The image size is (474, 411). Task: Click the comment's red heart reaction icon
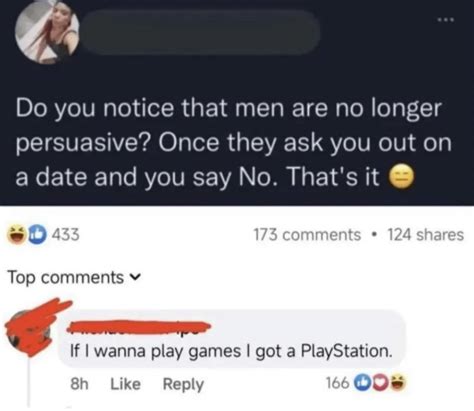click(380, 383)
